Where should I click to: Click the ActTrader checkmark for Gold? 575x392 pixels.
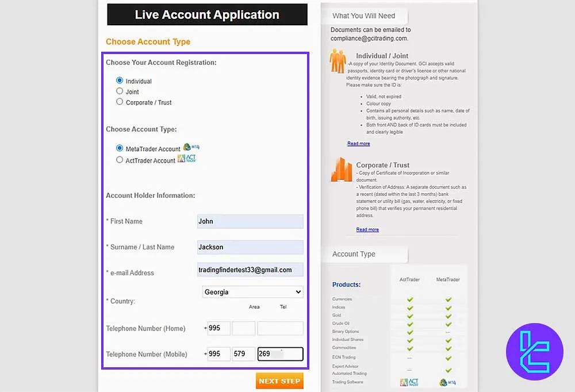410,316
